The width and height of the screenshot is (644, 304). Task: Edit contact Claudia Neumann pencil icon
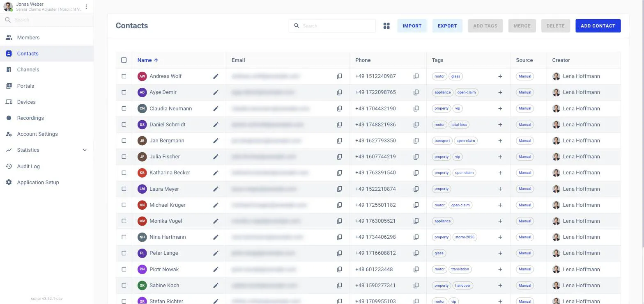coord(216,109)
